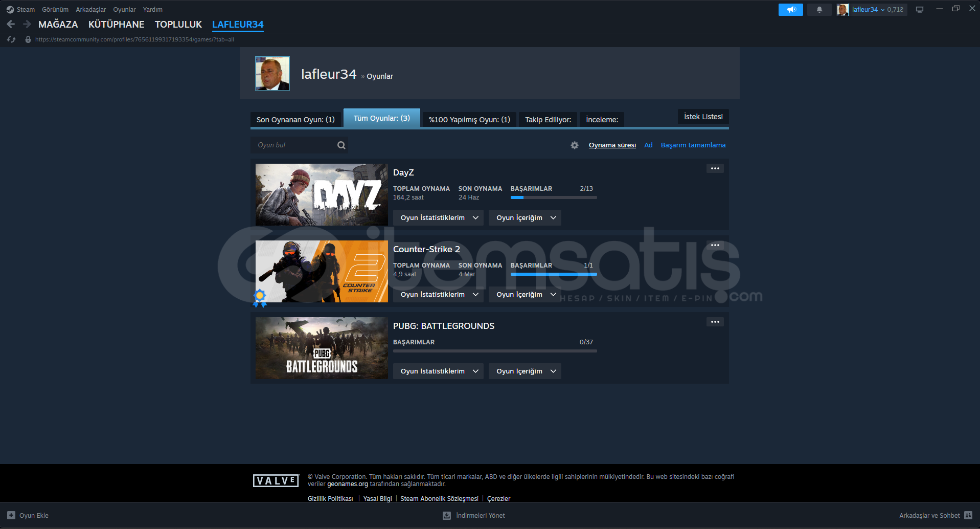Click PUBG achievements progress bar
This screenshot has width=980, height=529.
(495, 351)
